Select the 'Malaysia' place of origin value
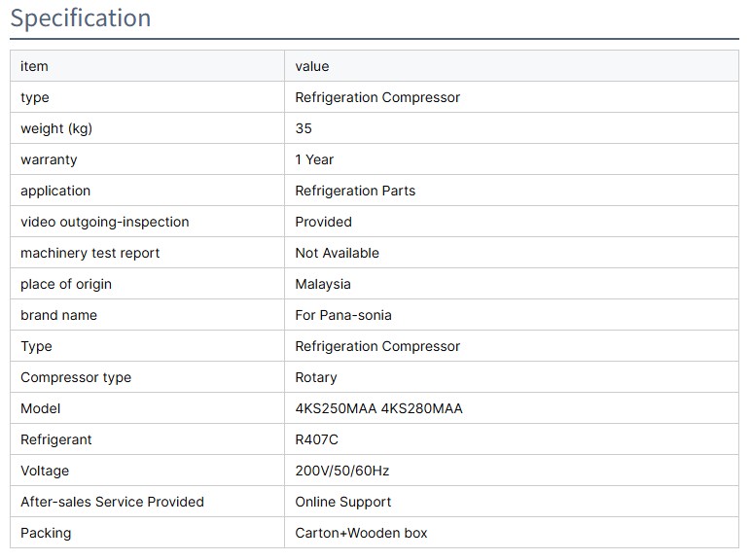Image resolution: width=751 pixels, height=560 pixels. [323, 284]
